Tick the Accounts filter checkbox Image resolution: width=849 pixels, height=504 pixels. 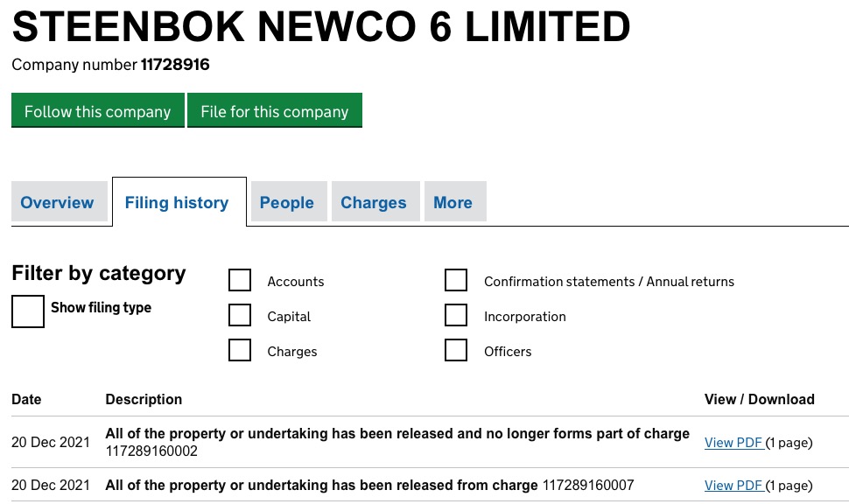(x=240, y=280)
